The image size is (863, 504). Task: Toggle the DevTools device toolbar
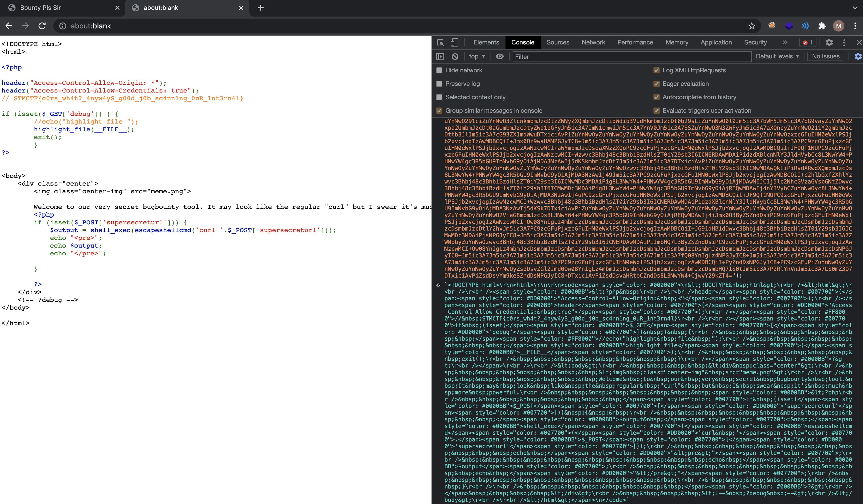[454, 42]
